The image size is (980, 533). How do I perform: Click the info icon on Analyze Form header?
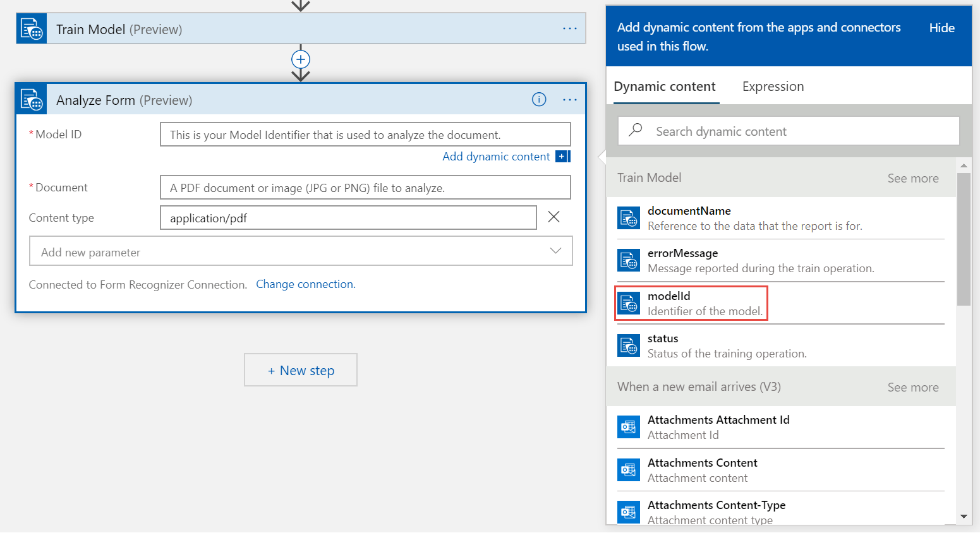tap(538, 99)
